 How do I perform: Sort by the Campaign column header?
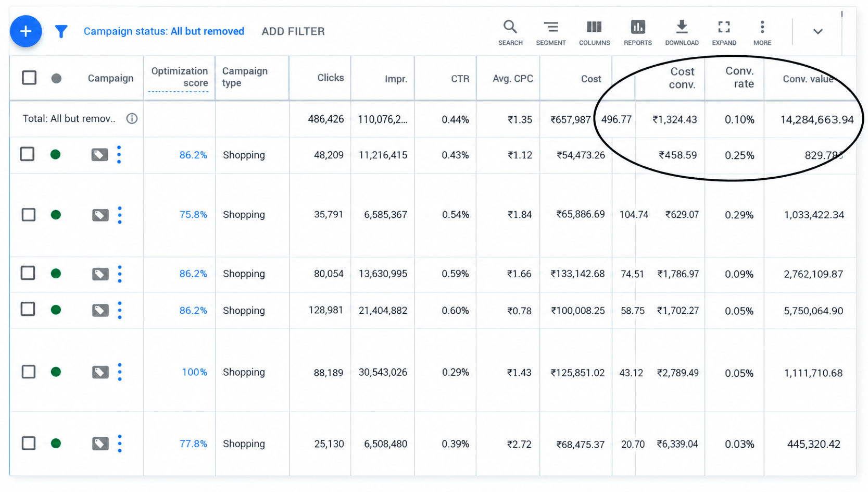[x=110, y=78]
